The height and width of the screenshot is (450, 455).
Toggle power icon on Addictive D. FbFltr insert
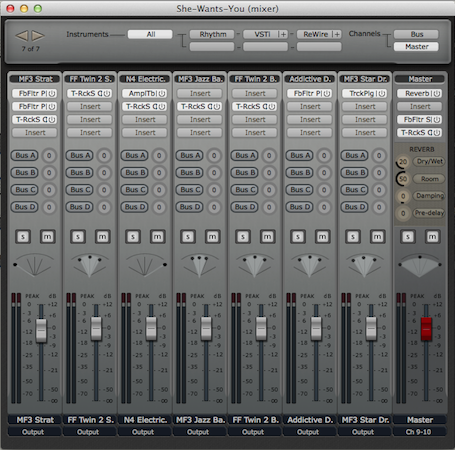pyautogui.click(x=327, y=94)
